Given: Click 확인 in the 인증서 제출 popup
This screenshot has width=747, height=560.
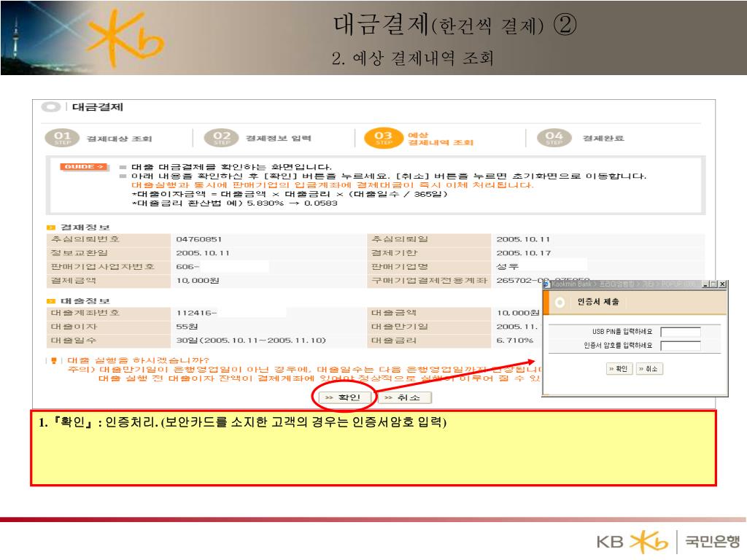Looking at the screenshot, I should (x=620, y=368).
